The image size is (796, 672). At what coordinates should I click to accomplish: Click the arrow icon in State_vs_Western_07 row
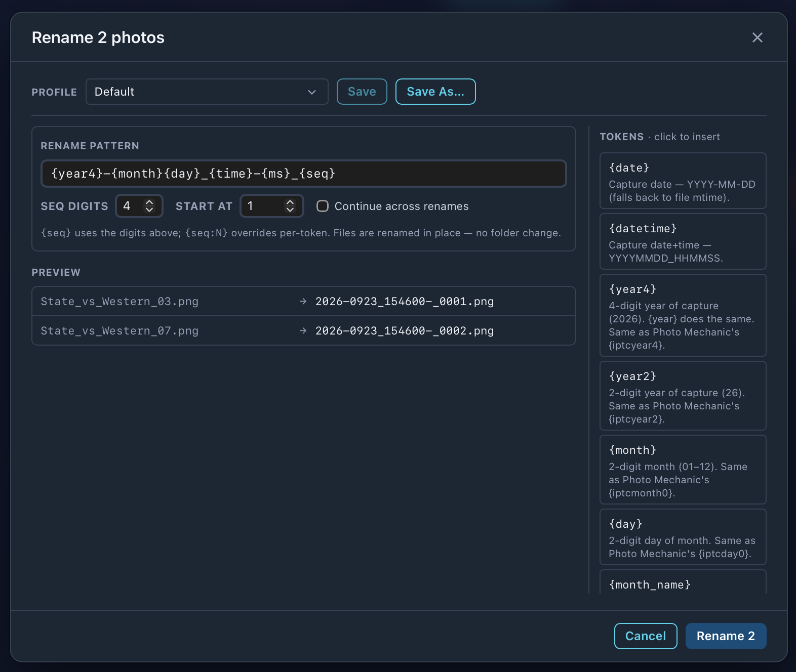[x=303, y=331]
